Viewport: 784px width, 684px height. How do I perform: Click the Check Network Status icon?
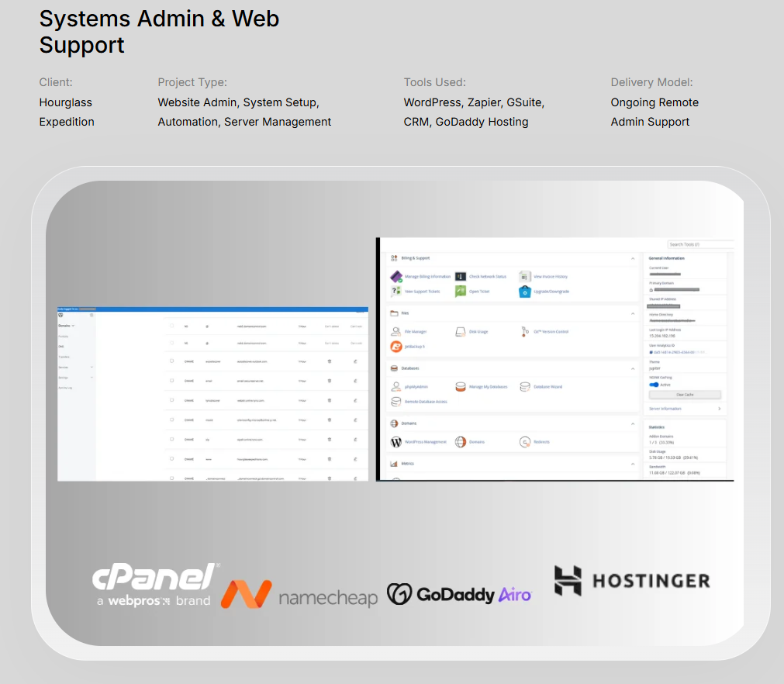click(x=461, y=277)
